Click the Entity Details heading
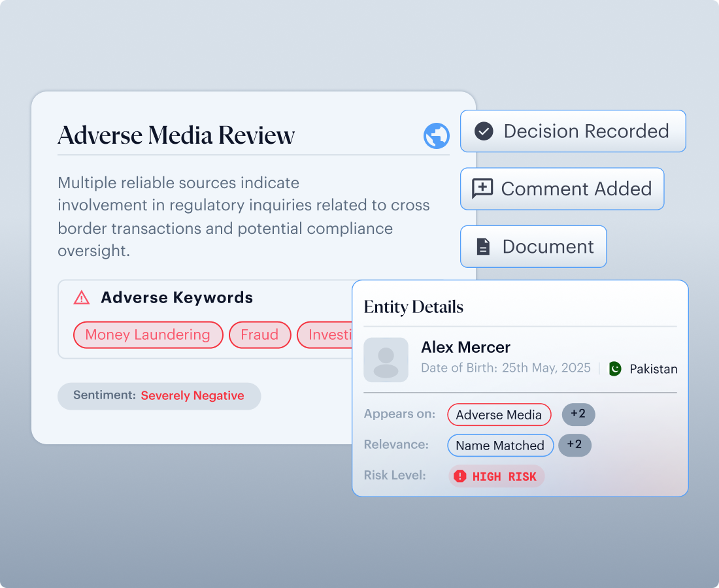This screenshot has height=588, width=719. [x=414, y=307]
